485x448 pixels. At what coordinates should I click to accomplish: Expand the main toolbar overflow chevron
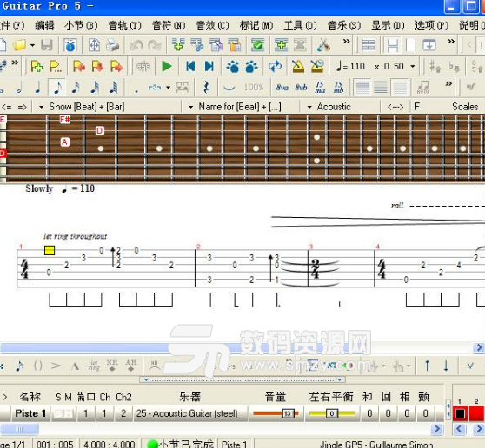(x=347, y=42)
